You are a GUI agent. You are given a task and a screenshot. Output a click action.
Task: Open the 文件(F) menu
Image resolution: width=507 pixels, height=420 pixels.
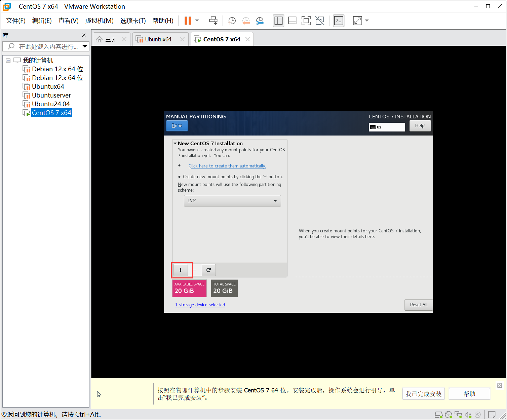pos(16,21)
